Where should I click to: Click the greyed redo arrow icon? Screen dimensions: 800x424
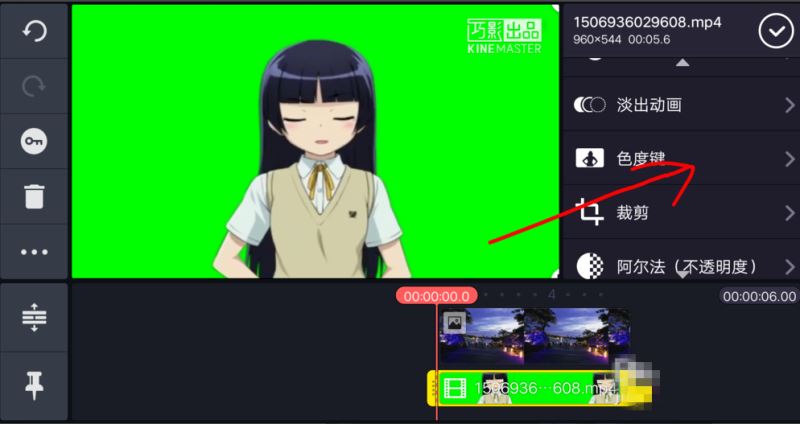point(34,87)
